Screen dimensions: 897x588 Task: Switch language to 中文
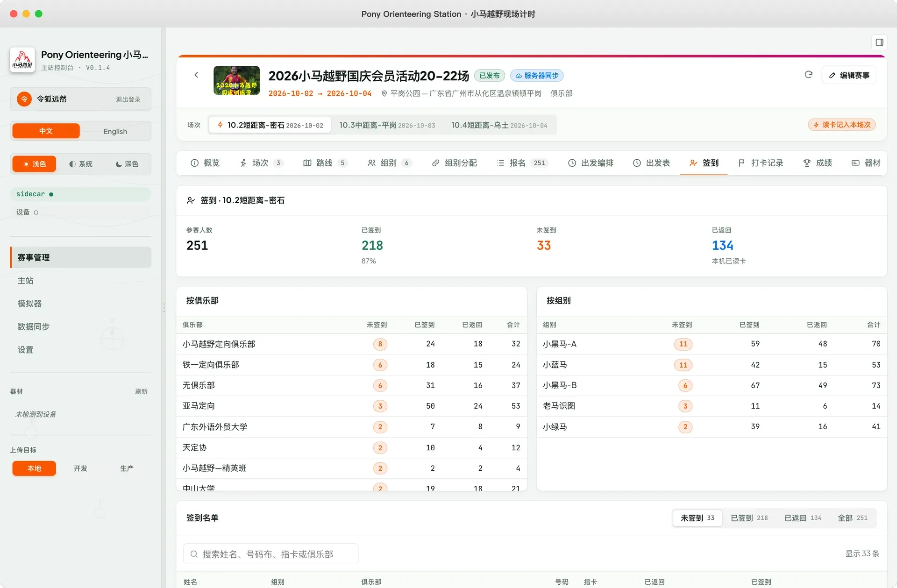46,131
